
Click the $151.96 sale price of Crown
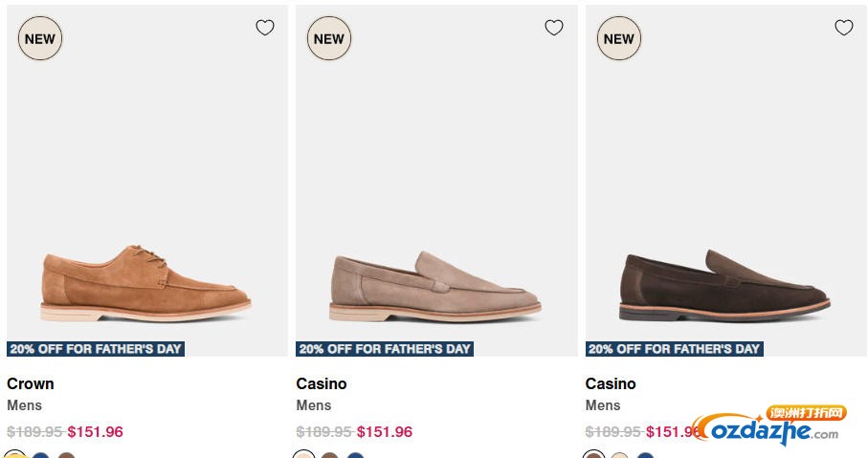click(95, 431)
